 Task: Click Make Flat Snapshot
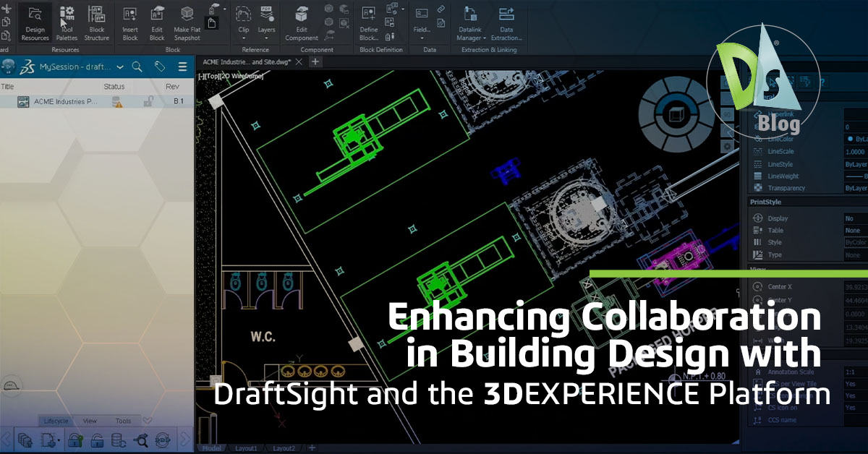coord(187,23)
